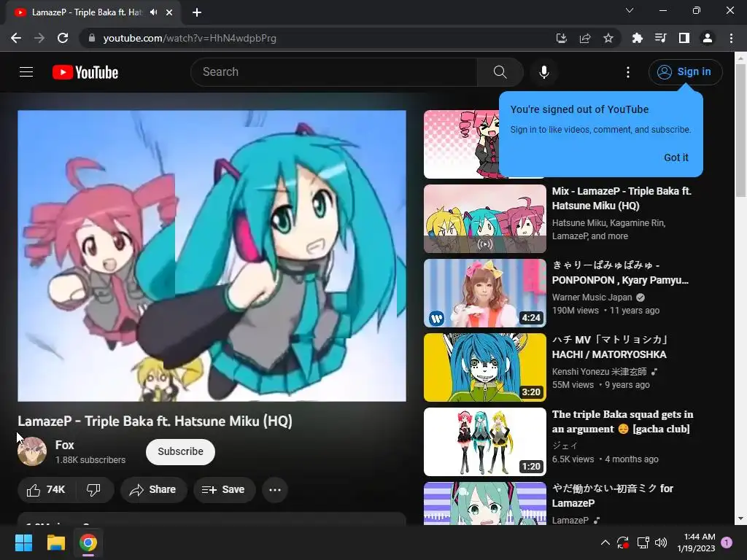The image size is (747, 560).
Task: Share the Triple Baka video
Action: click(153, 489)
